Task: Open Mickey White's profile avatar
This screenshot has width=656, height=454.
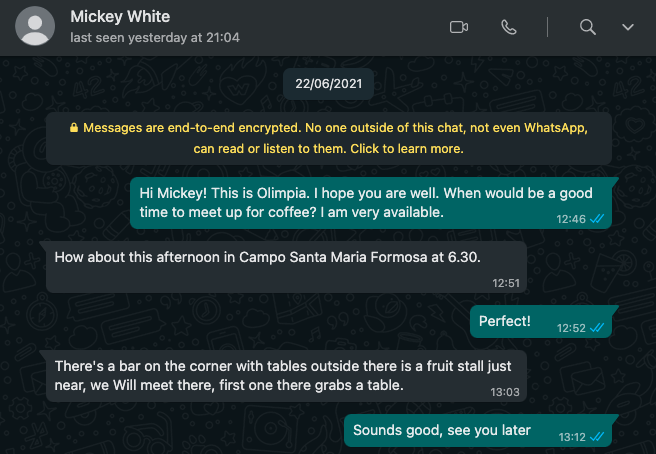Action: click(35, 26)
